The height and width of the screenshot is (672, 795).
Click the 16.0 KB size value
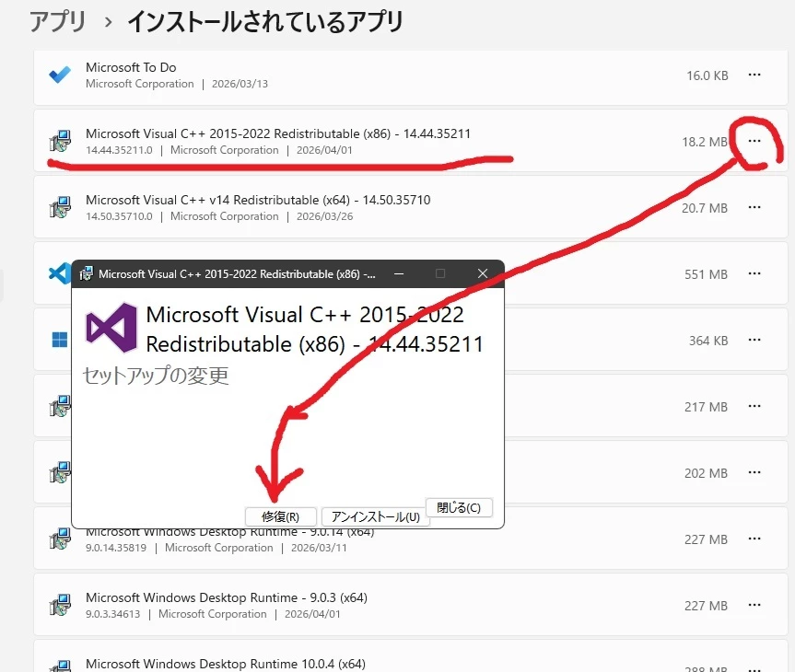707,75
